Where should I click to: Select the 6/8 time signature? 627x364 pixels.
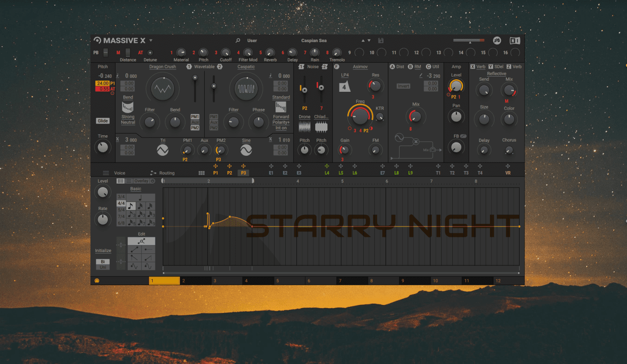[121, 223]
